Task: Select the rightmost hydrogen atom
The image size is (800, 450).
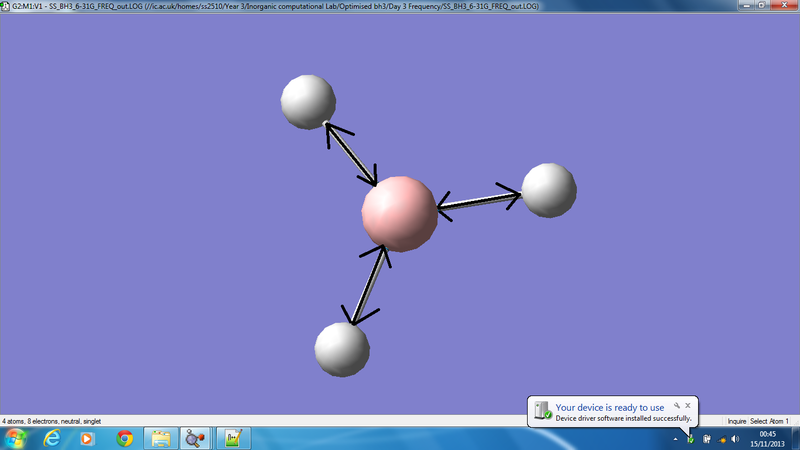Action: (x=549, y=190)
